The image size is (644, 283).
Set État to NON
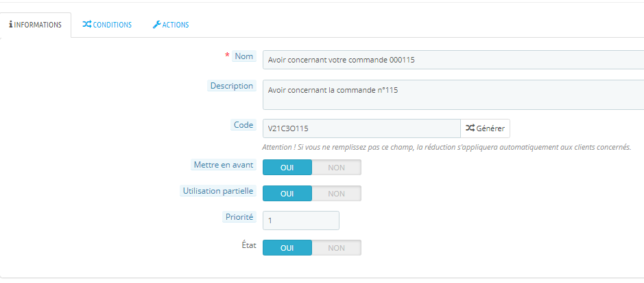click(336, 247)
